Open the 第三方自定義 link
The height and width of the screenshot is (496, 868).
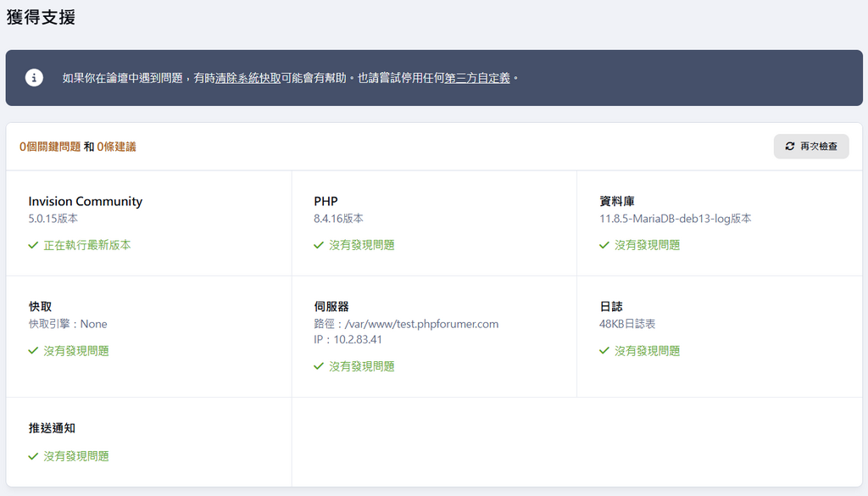click(x=477, y=78)
